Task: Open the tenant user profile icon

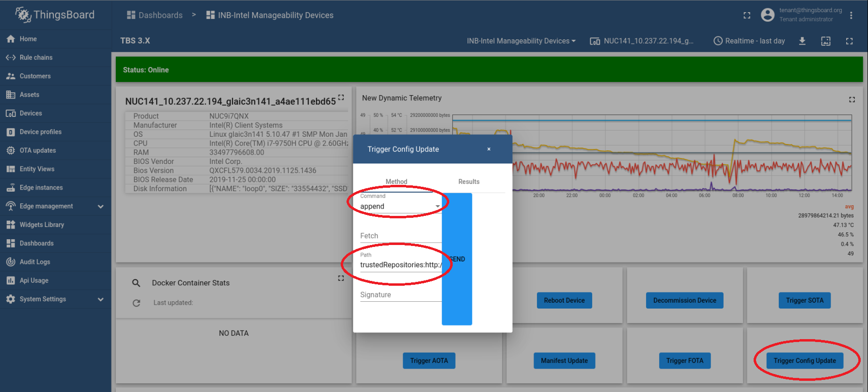Action: coord(768,15)
